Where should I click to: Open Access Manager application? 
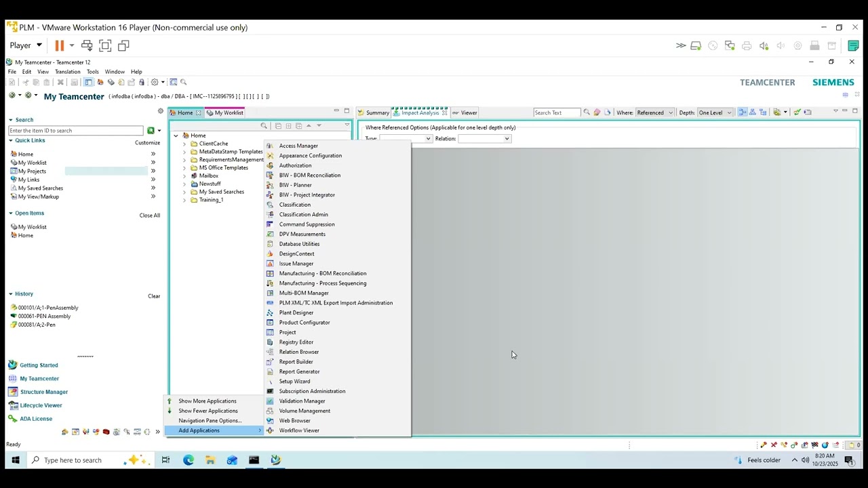pos(298,146)
